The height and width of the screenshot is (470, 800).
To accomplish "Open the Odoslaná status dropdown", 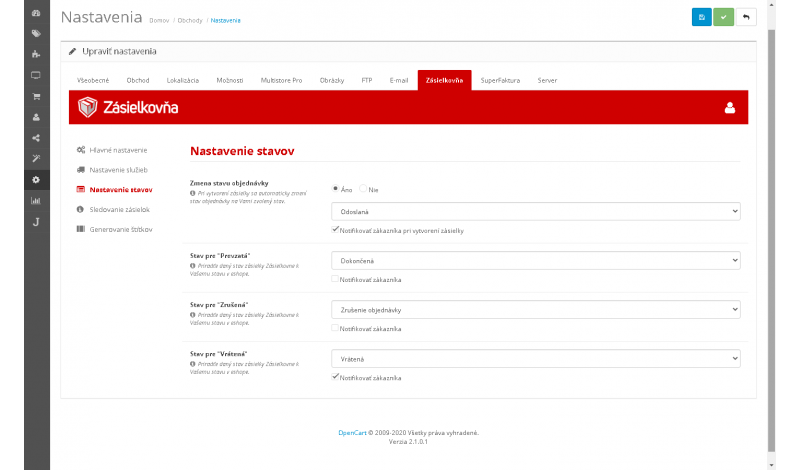I will [x=536, y=211].
